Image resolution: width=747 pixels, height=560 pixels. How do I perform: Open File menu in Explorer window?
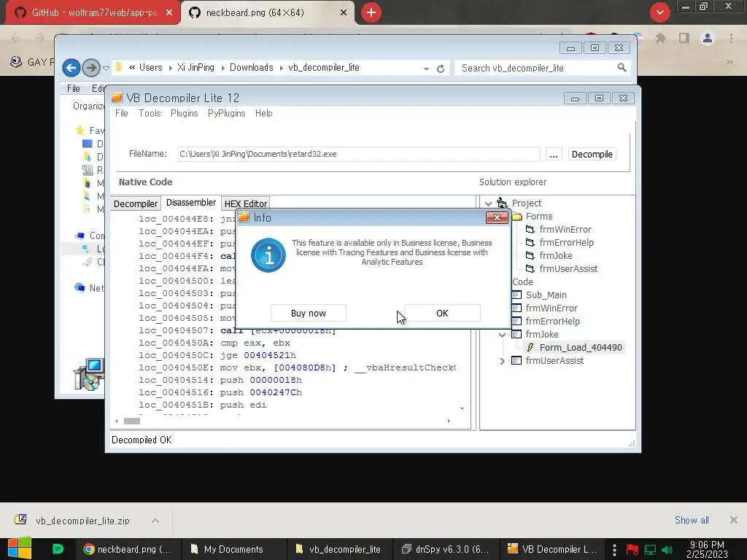click(x=74, y=88)
